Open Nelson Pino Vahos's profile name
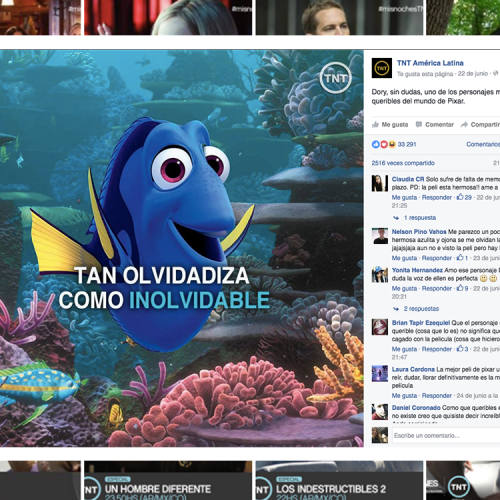This screenshot has width=500, height=500. [x=419, y=232]
